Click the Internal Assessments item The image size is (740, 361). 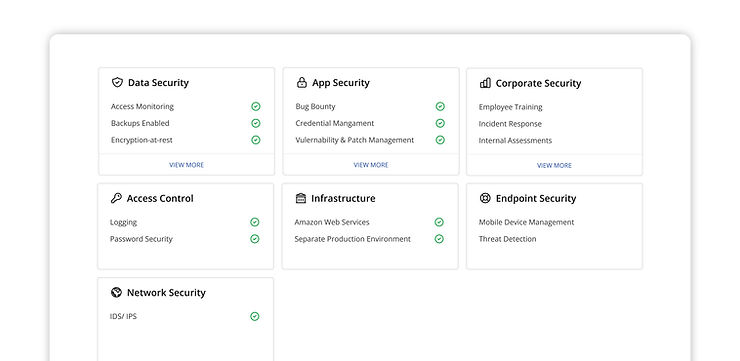coord(515,141)
